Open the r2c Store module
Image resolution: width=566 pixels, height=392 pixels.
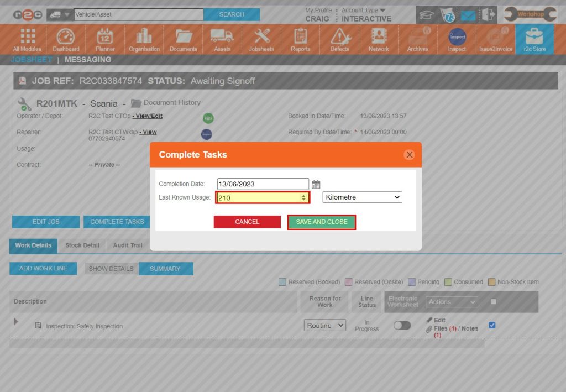click(534, 40)
